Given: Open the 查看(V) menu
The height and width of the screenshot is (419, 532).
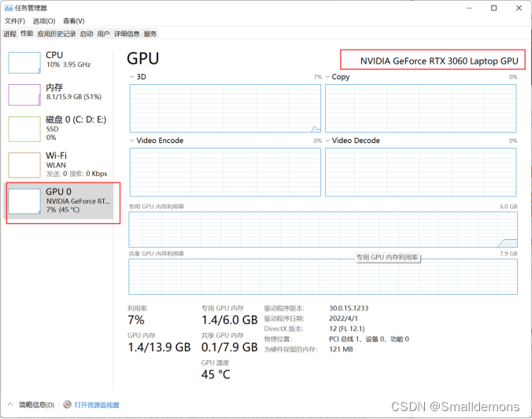Looking at the screenshot, I should click(x=74, y=21).
